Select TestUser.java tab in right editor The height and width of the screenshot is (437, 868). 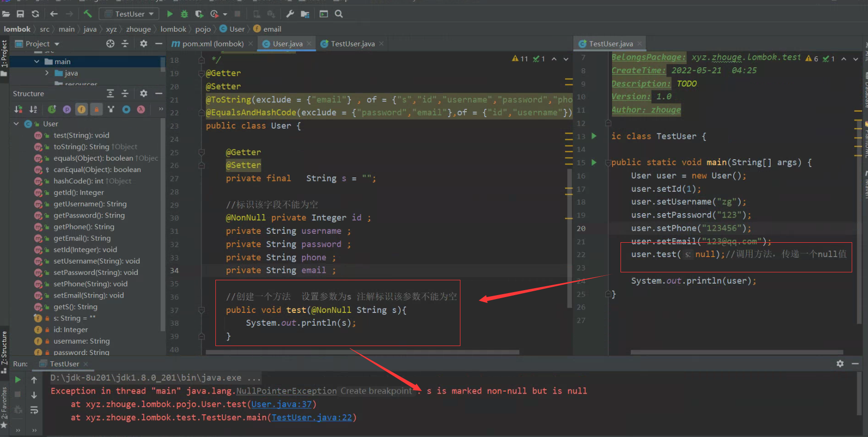611,44
